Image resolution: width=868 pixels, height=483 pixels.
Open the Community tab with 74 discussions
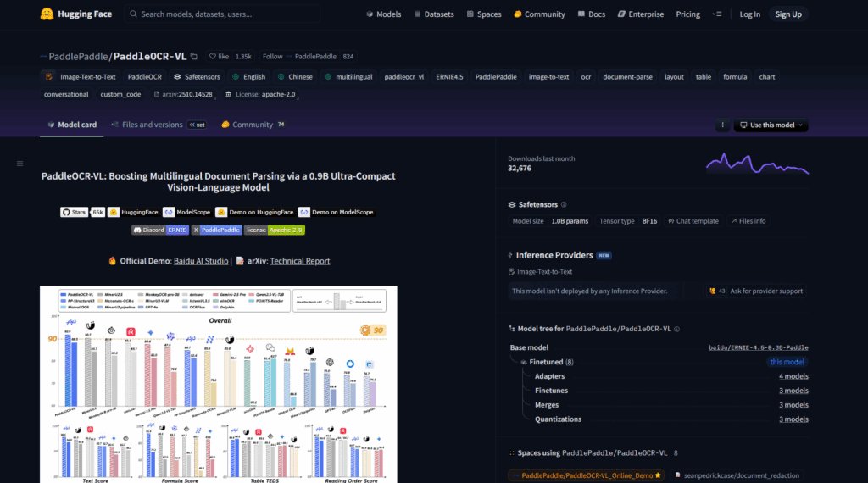pos(253,125)
